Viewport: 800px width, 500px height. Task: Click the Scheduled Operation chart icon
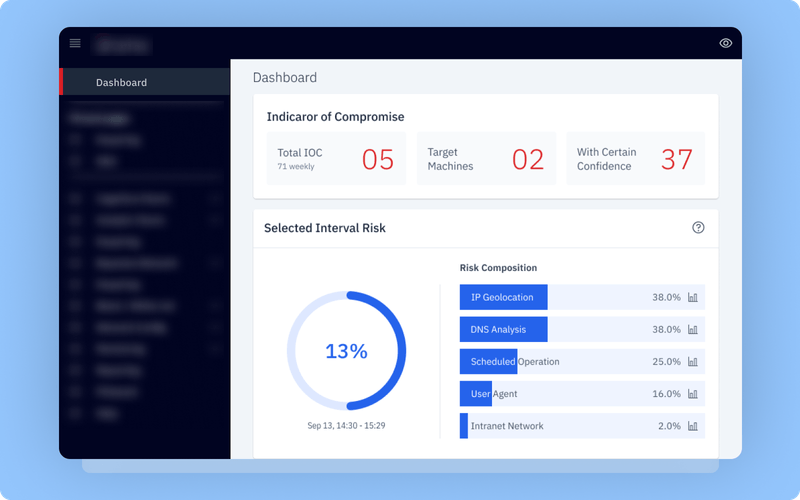693,361
